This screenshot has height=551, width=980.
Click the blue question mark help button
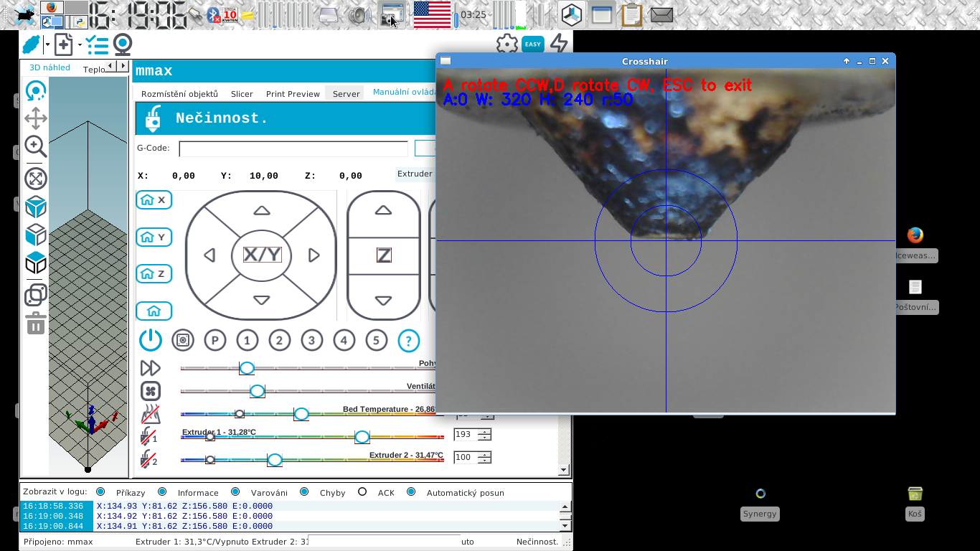tap(408, 340)
